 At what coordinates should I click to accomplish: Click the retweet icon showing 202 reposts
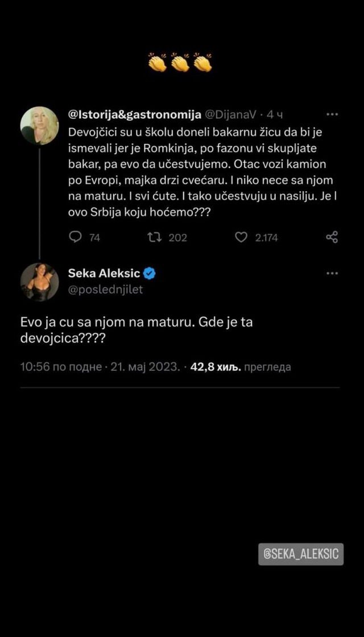click(x=155, y=237)
